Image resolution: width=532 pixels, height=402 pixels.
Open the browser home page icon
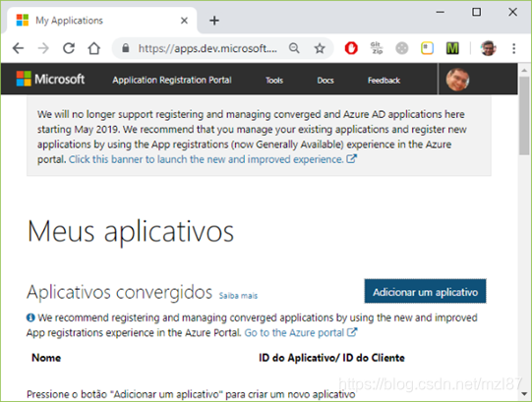(94, 48)
